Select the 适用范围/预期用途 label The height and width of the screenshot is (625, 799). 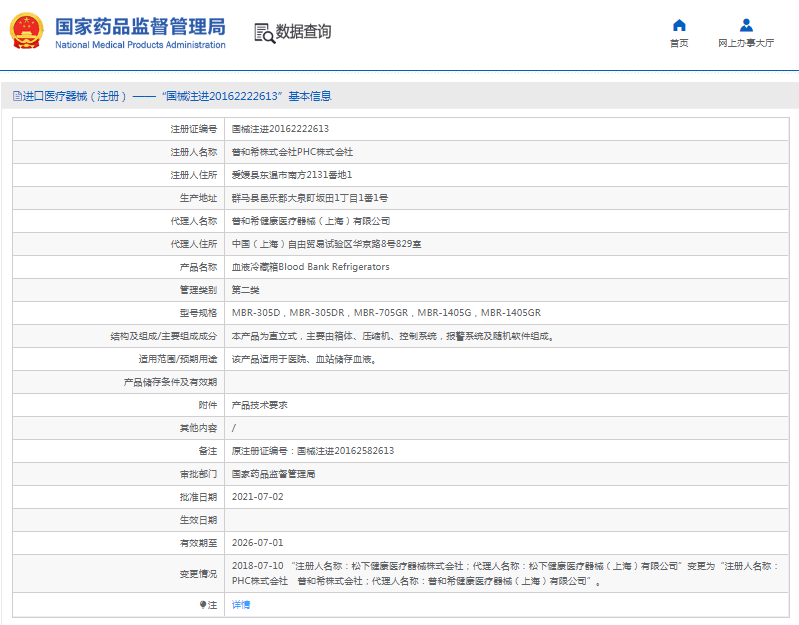click(178, 359)
